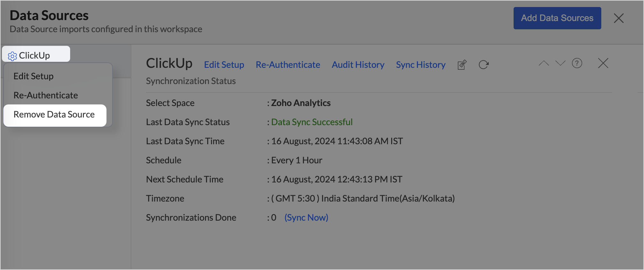The image size is (644, 270).
Task: Click the Next Schedule Time value
Action: point(337,179)
